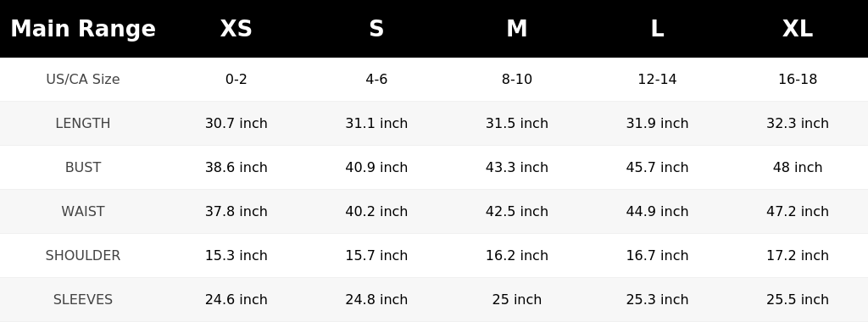Viewport: 868px width, 322px height.
Task: Click the SHOULDER row label
Action: [83, 256]
